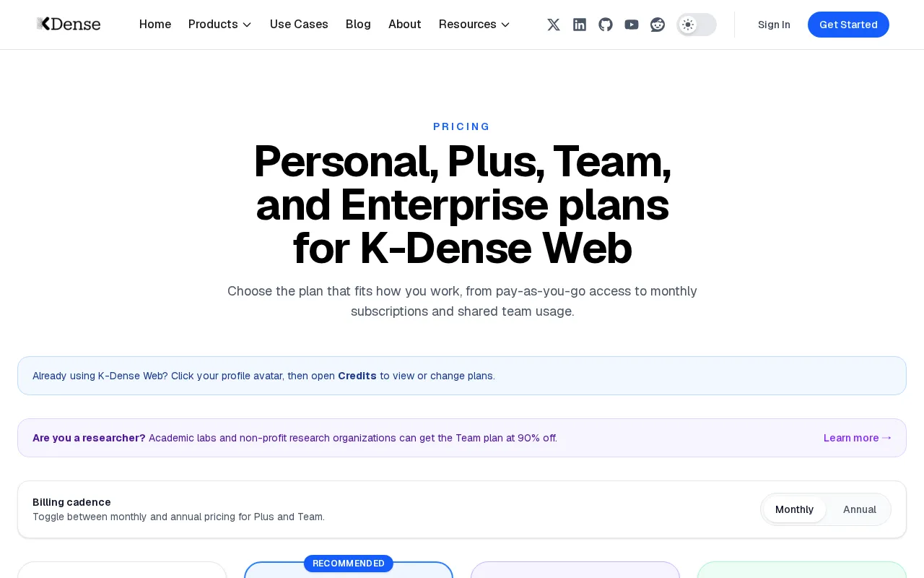924x578 pixels.
Task: Click the 'Are you a researcher?' text
Action: pos(89,438)
